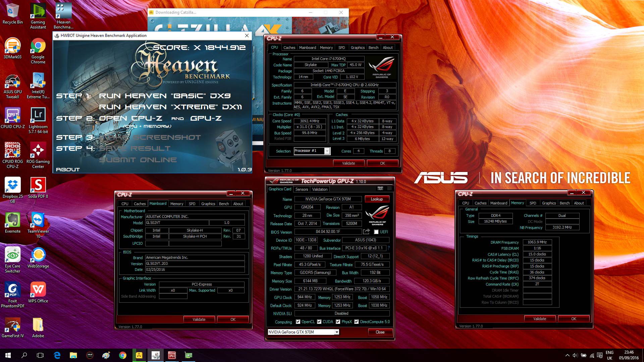644x362 pixels.
Task: Click the volume speaker tray icon
Action: coord(575,355)
